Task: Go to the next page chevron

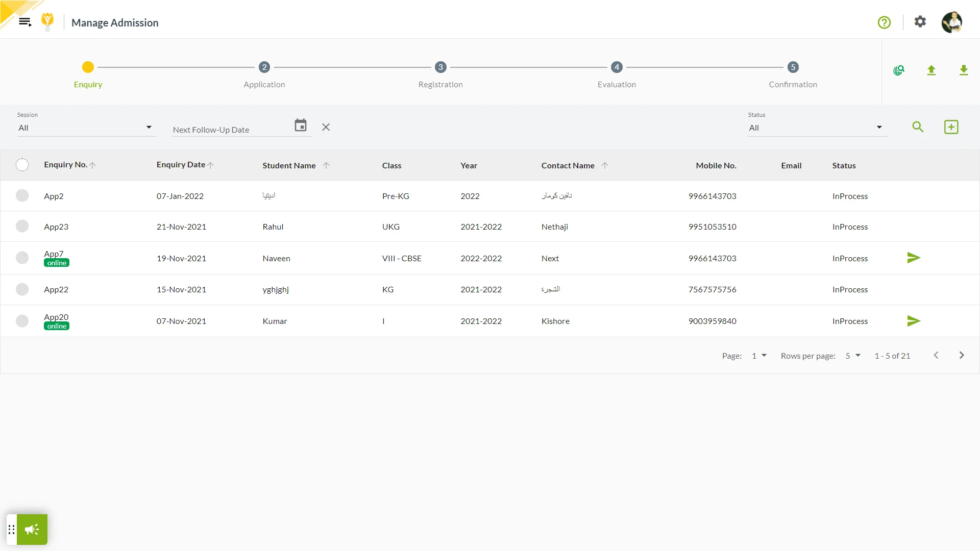Action: [x=962, y=356]
